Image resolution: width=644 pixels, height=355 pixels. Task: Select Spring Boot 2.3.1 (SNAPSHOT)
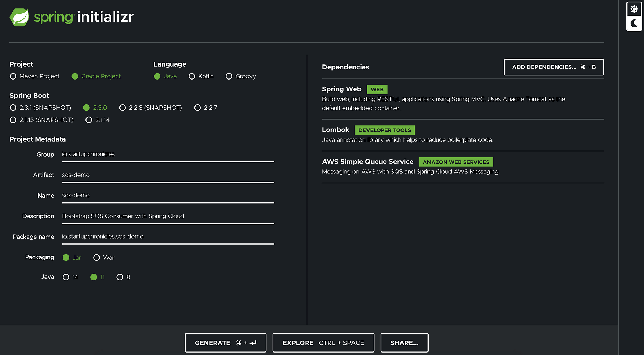tap(41, 108)
